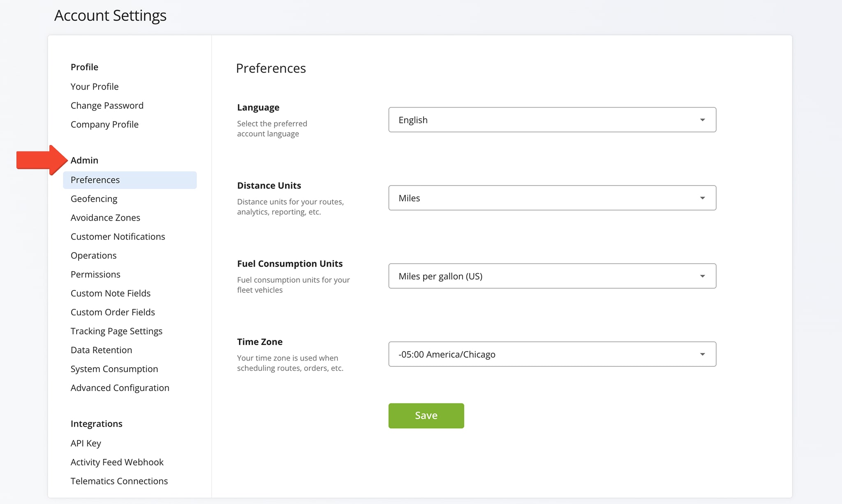
Task: Open the Company Profile page
Action: 104,124
